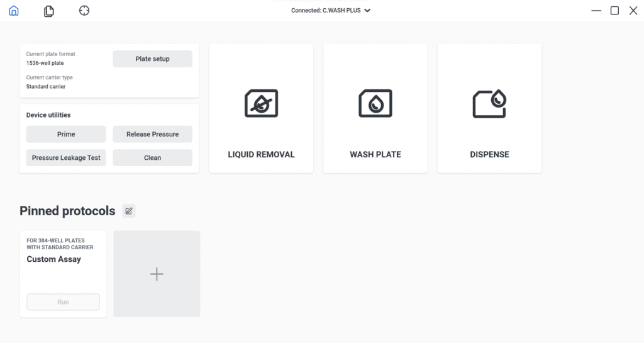Edit pinned protocols with pencil icon
The width and height of the screenshot is (644, 343).
pos(129,211)
